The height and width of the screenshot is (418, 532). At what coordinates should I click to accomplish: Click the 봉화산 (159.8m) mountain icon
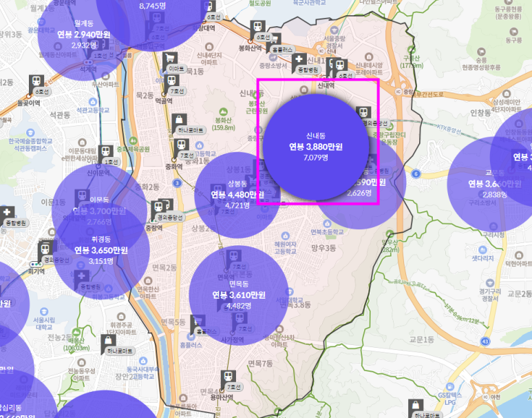tap(223, 112)
